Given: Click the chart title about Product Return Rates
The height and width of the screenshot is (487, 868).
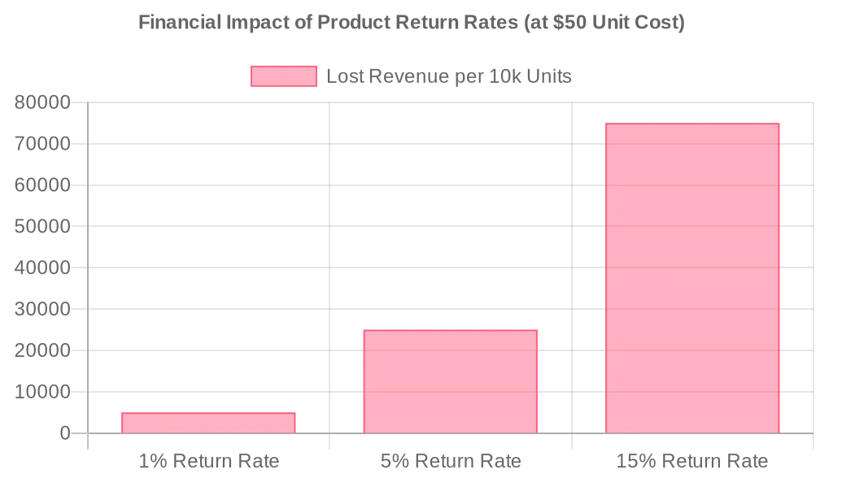Looking at the screenshot, I should click(x=412, y=23).
